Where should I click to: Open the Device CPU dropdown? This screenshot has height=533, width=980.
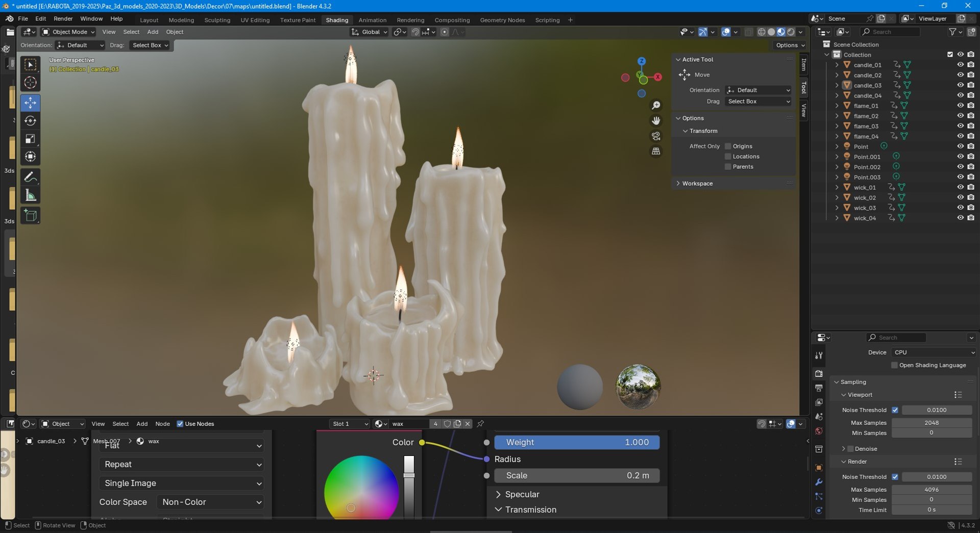934,352
